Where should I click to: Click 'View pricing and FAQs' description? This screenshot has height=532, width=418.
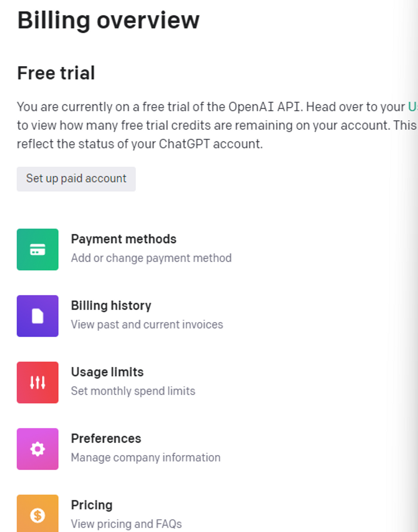tap(126, 524)
